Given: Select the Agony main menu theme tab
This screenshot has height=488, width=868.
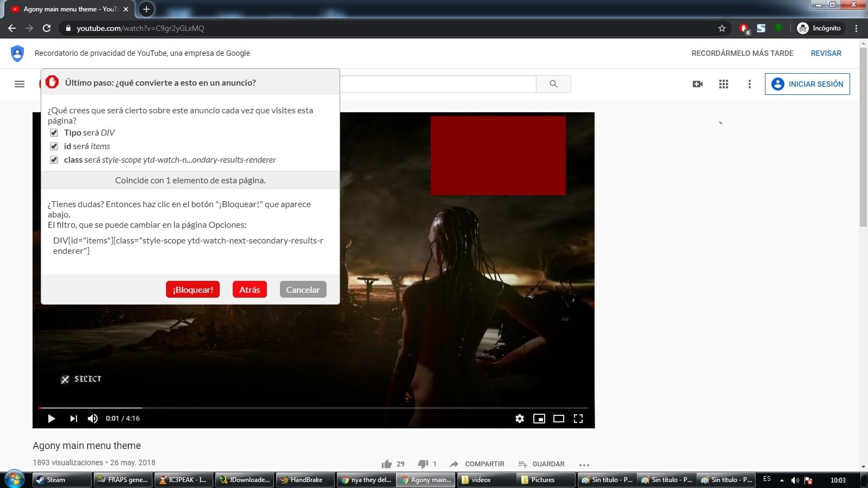Looking at the screenshot, I should coord(69,9).
